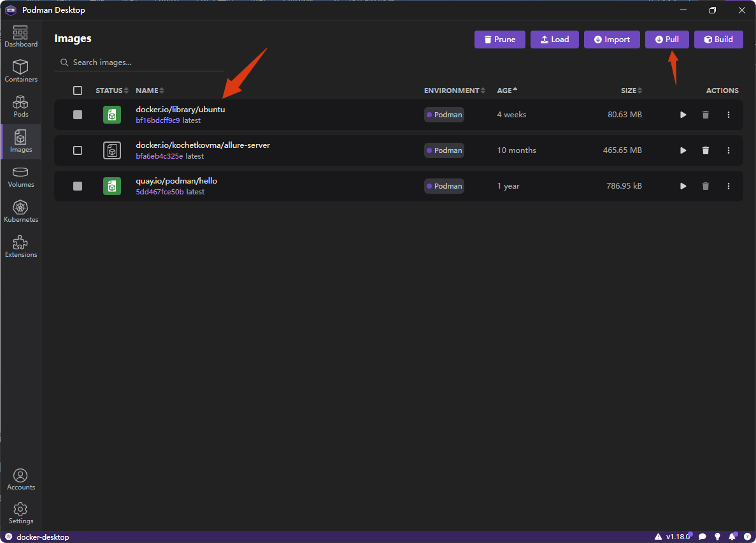This screenshot has height=543, width=756.
Task: Check the allure-server image checkbox
Action: click(78, 150)
